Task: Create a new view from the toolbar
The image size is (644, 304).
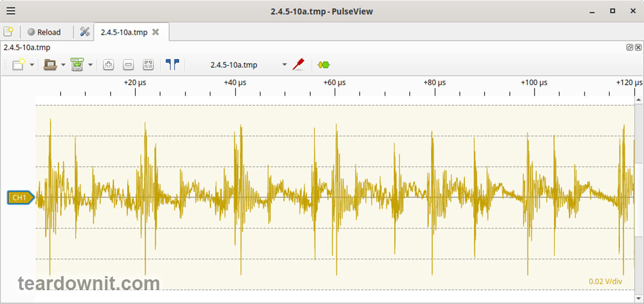Action: pyautogui.click(x=19, y=64)
